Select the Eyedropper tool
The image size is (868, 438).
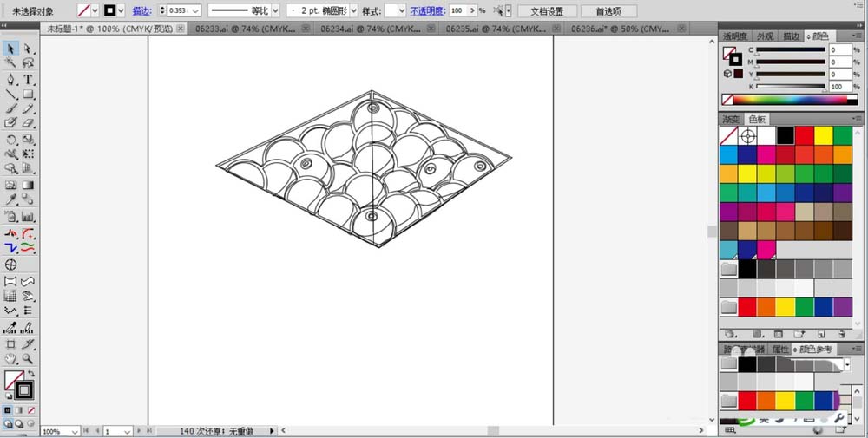11,200
